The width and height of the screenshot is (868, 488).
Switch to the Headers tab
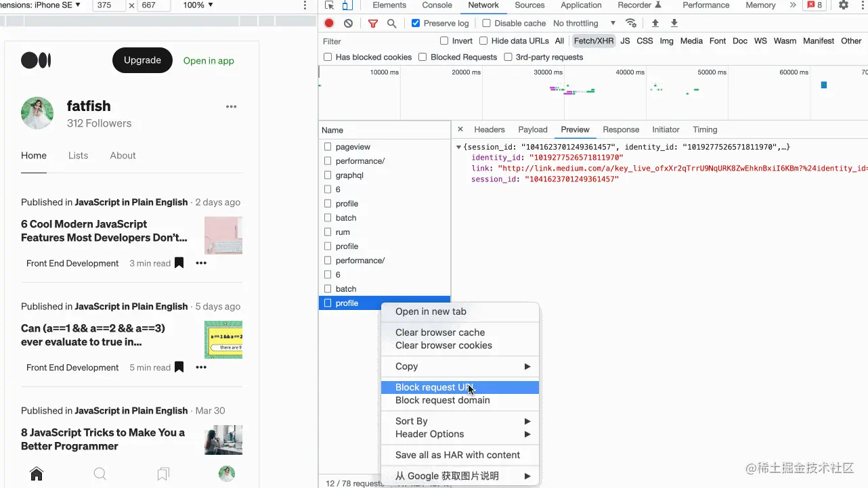click(x=489, y=129)
